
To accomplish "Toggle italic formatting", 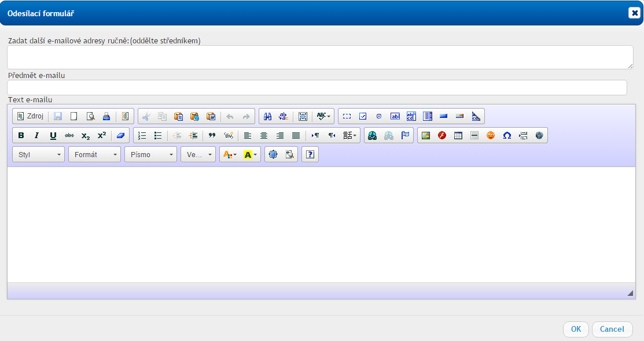I will coord(37,136).
